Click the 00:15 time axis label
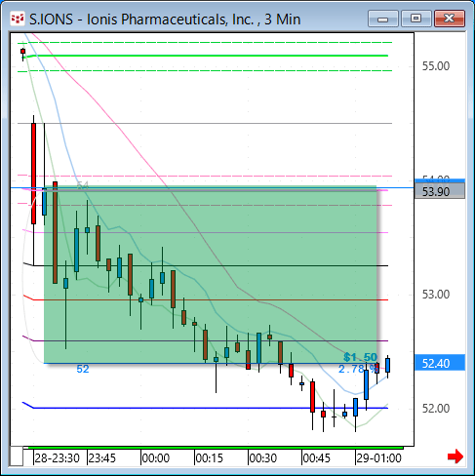The width and height of the screenshot is (475, 476). click(x=210, y=458)
